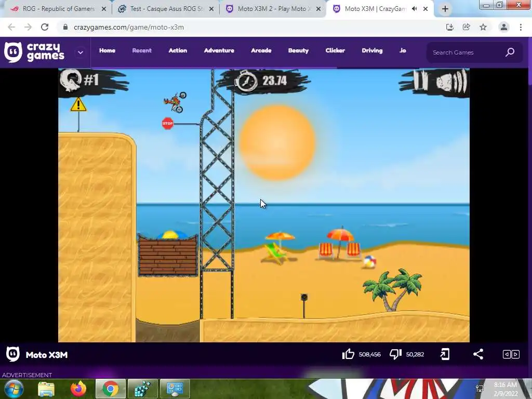The image size is (532, 399).
Task: Open the .io games category
Action: [x=403, y=50]
